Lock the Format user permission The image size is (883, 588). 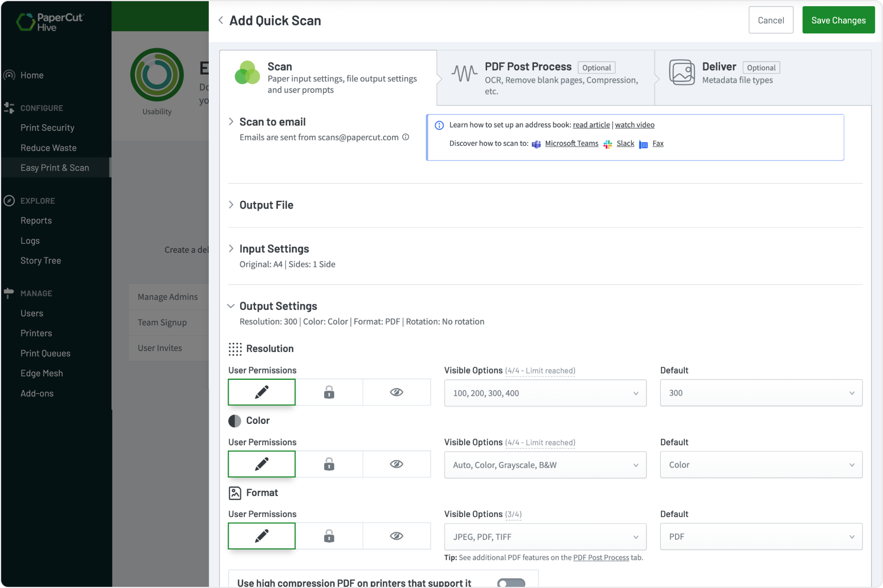pos(329,536)
